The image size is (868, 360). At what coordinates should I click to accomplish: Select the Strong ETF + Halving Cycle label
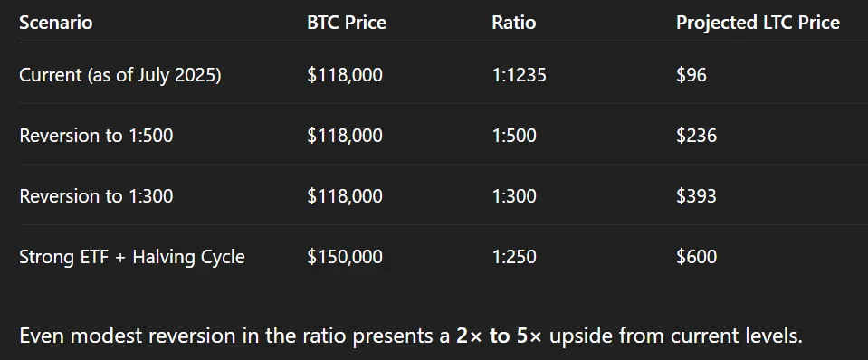(x=132, y=257)
